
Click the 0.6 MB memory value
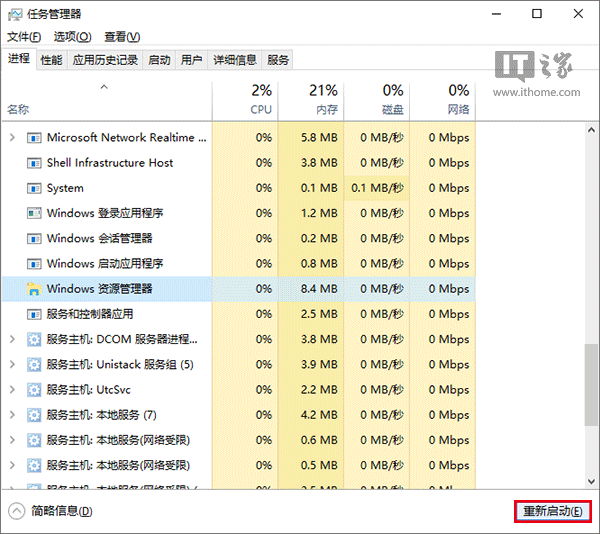[319, 440]
